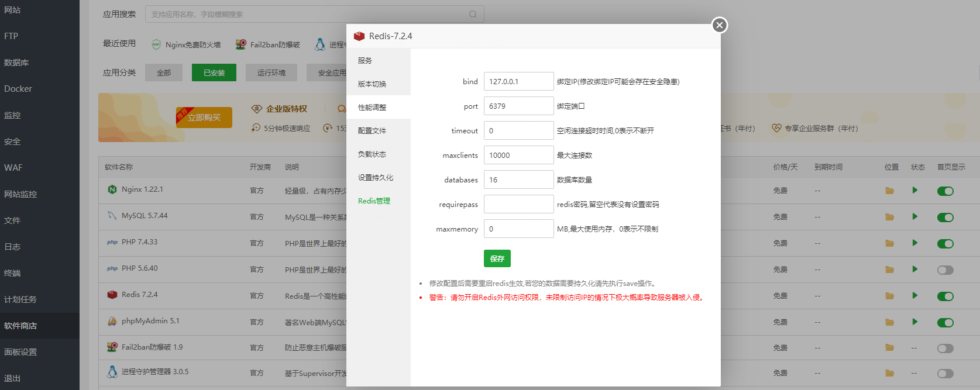Toggle homepage display for Nginx 1.22.1
The width and height of the screenshot is (980, 390).
click(x=945, y=191)
